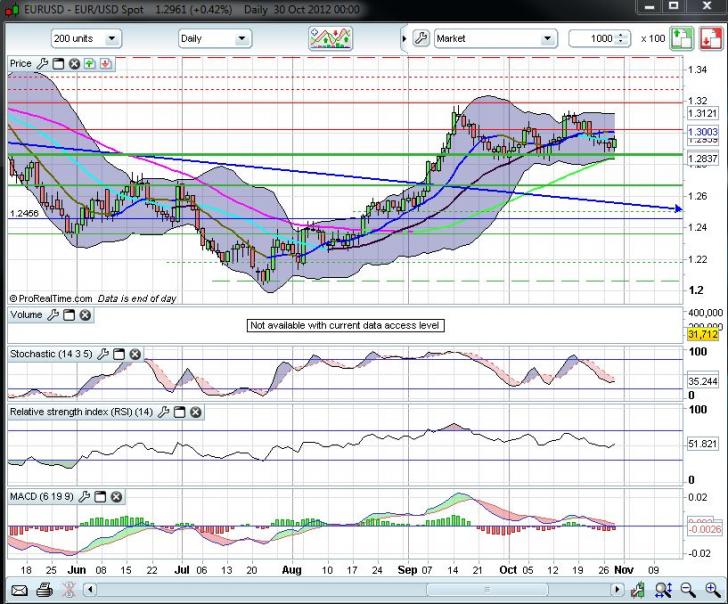Screen dimensions: 728x604
Task: Click the red sell order button
Action: pos(711,38)
